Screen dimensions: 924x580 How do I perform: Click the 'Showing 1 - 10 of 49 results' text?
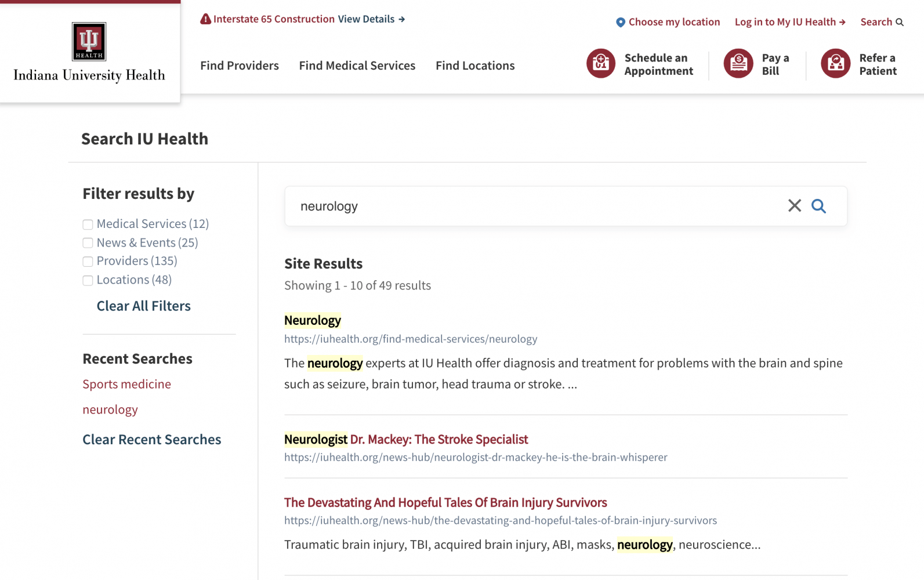tap(358, 285)
